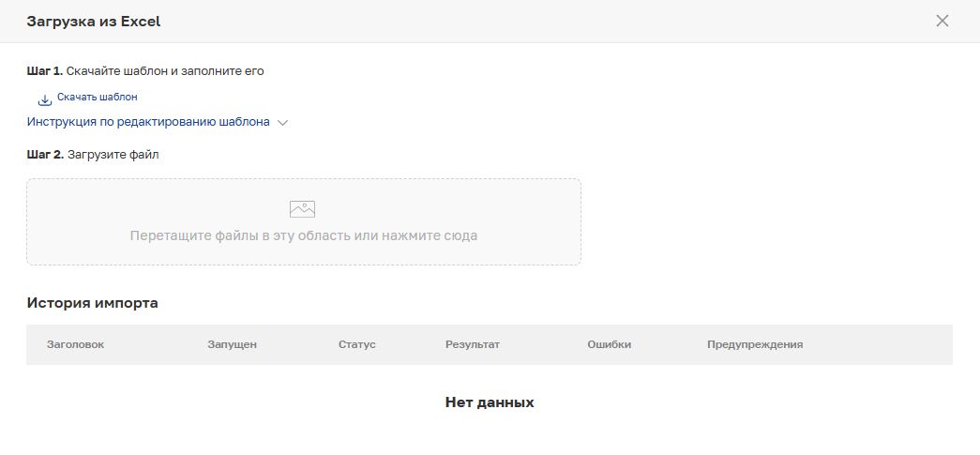Click the Загрузка из Excel dialog title
Screen dimensions: 980x455
pos(94,21)
